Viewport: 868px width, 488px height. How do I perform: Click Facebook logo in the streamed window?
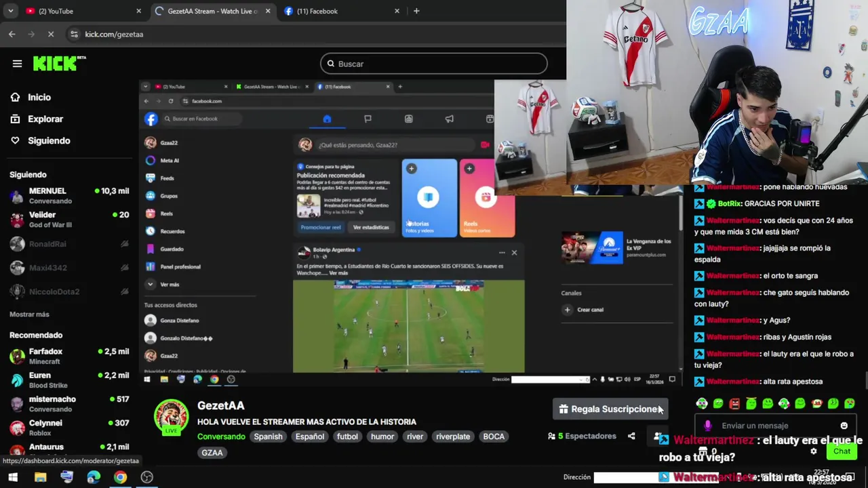tap(151, 119)
